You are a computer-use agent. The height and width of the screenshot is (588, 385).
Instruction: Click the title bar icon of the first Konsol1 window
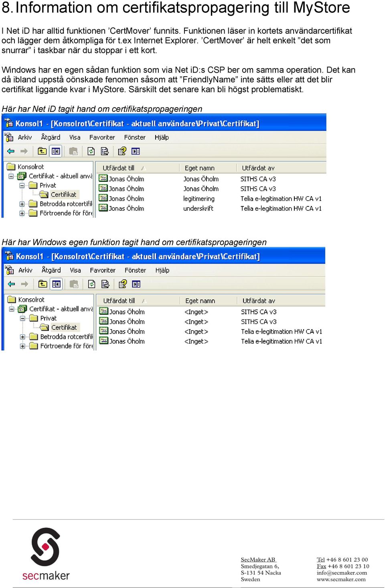pyautogui.click(x=9, y=123)
